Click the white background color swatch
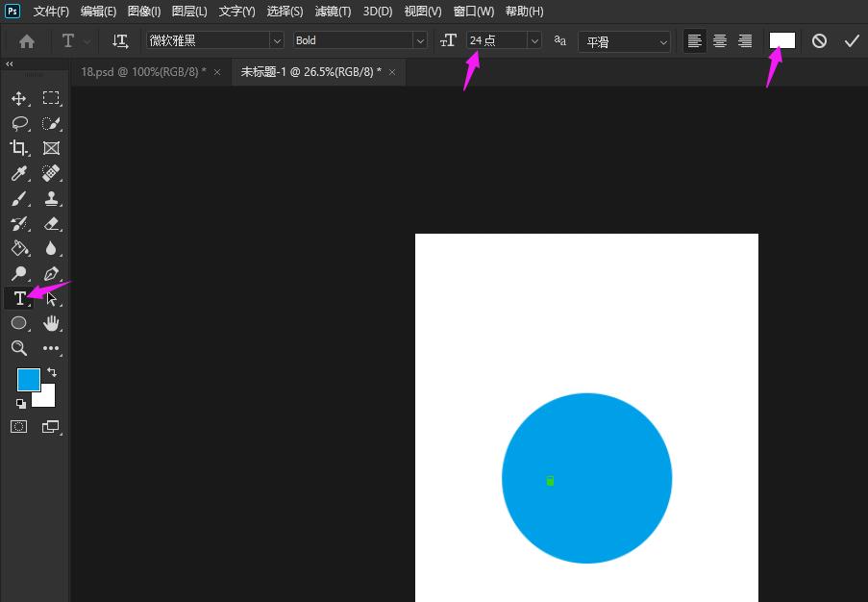 tap(46, 398)
